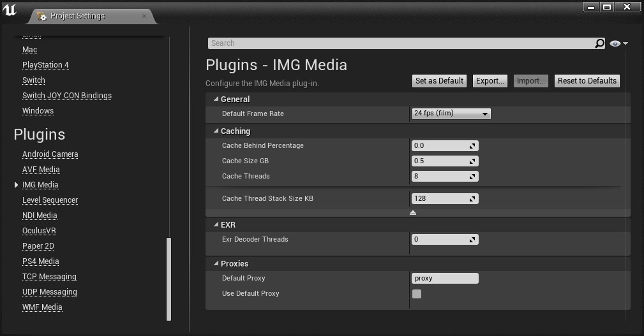Click the Use Default Proxy label
Viewport: 644px width, 336px height.
coord(251,293)
